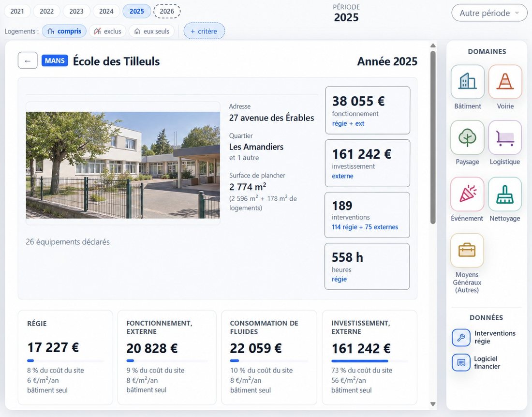Open the RÉGIE 17 227 € card
The width and height of the screenshot is (532, 417).
click(x=65, y=357)
